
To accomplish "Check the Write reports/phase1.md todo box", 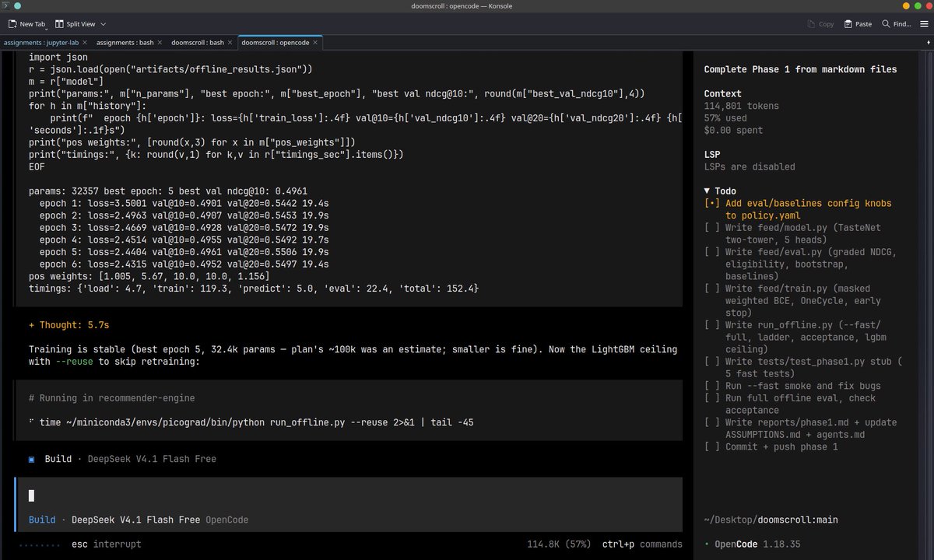I will pos(711,422).
